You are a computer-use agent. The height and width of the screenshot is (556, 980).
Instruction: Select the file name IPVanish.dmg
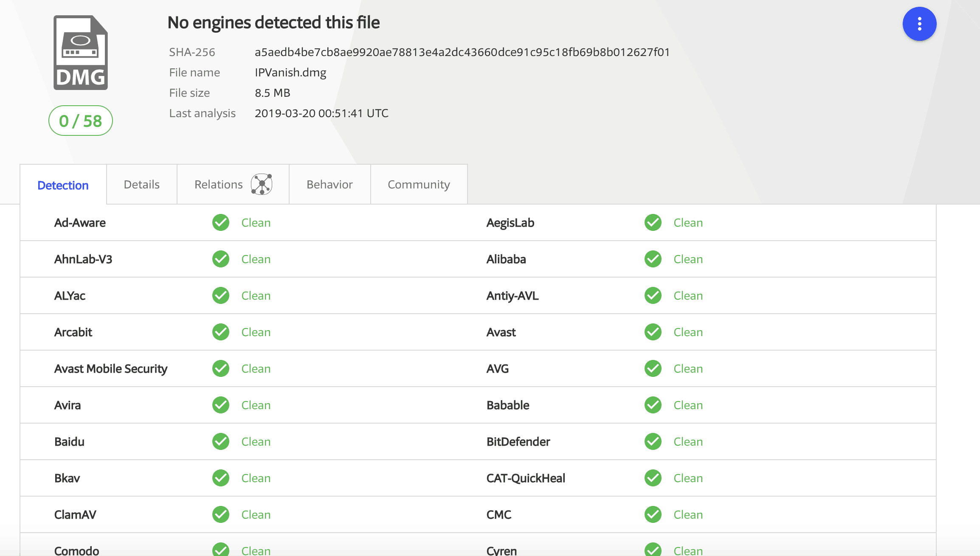click(x=290, y=73)
